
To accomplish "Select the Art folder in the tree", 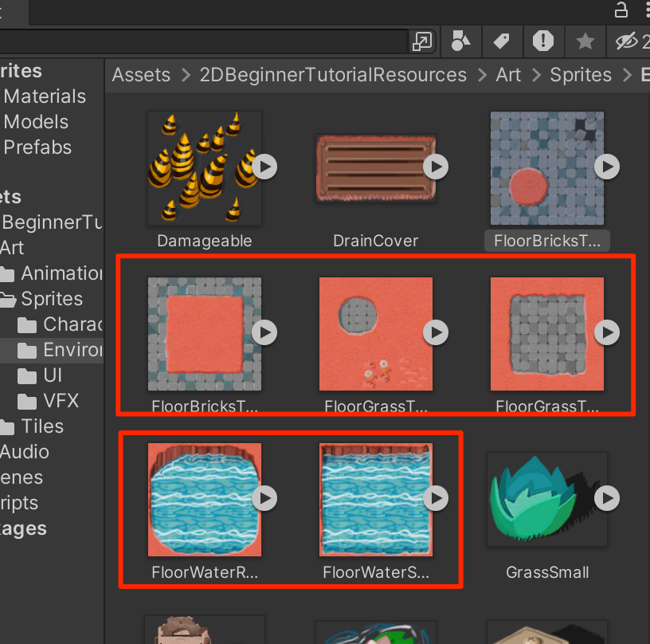I will pyautogui.click(x=12, y=248).
